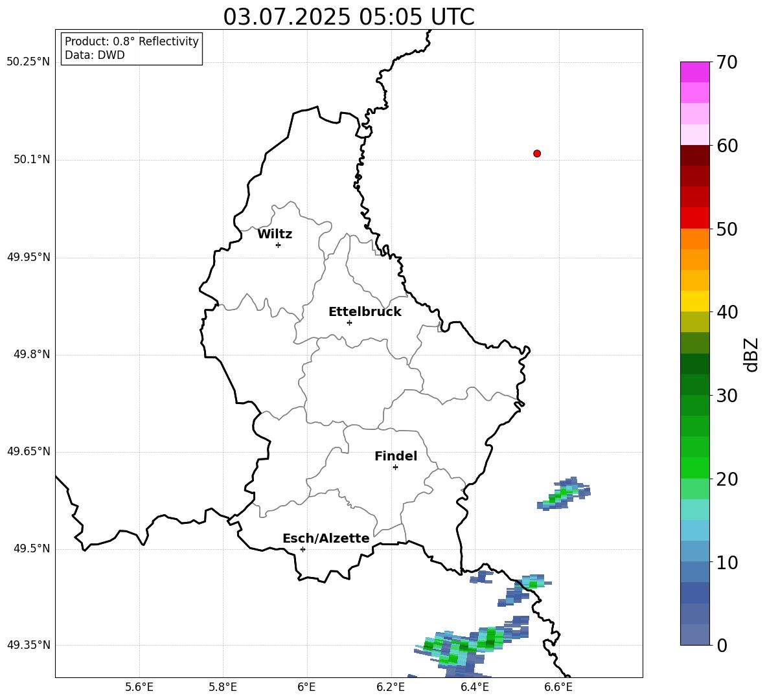Click the Data: DWD text
The width and height of the screenshot is (767, 700).
(x=95, y=55)
